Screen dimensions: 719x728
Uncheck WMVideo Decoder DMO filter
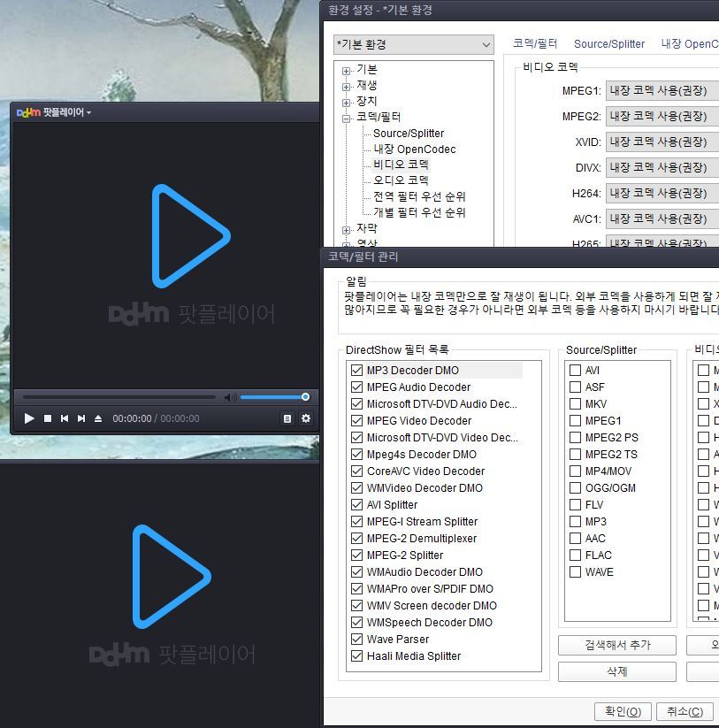(x=356, y=487)
